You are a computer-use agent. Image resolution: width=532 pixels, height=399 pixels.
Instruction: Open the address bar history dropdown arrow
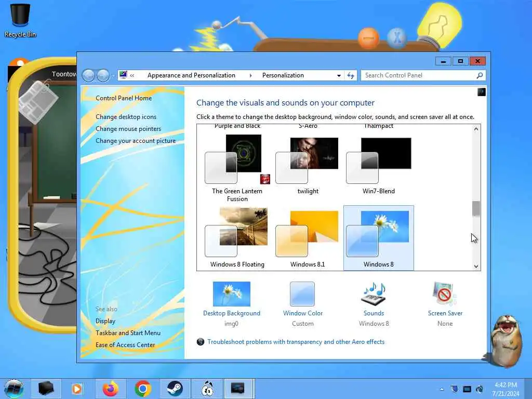tap(339, 75)
